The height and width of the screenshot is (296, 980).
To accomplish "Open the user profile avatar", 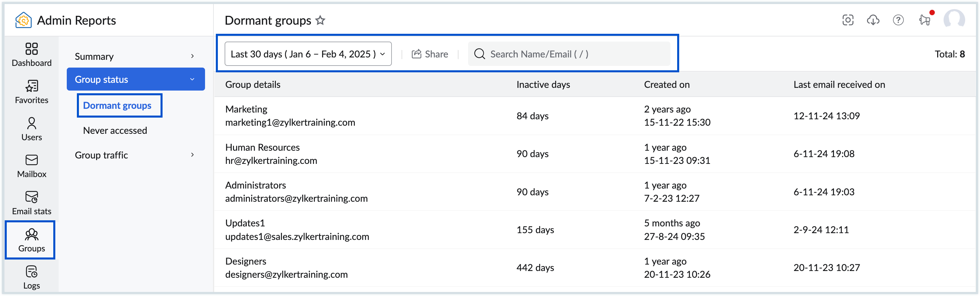I will [x=954, y=19].
